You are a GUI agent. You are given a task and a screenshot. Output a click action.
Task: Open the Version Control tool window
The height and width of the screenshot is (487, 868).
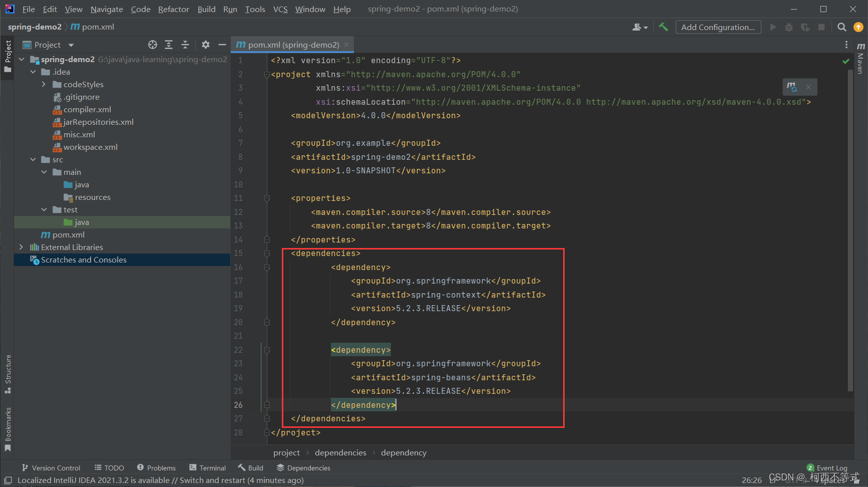(x=51, y=468)
